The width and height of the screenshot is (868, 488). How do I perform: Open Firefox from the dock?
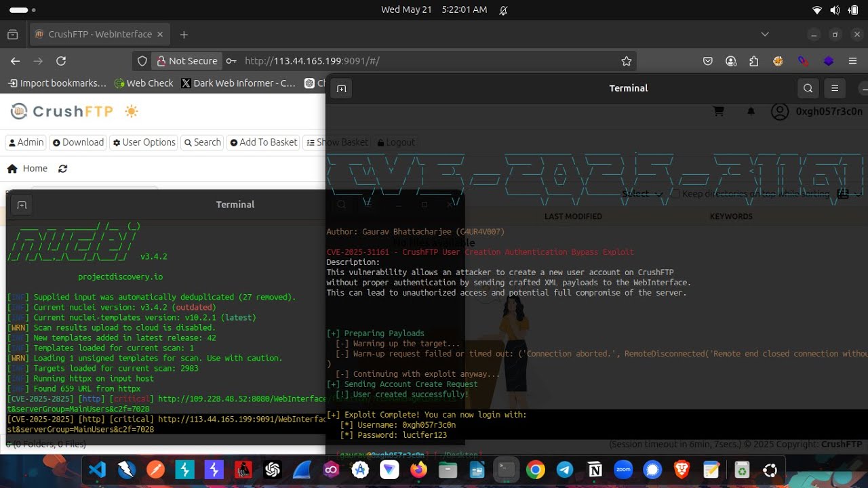coord(418,470)
